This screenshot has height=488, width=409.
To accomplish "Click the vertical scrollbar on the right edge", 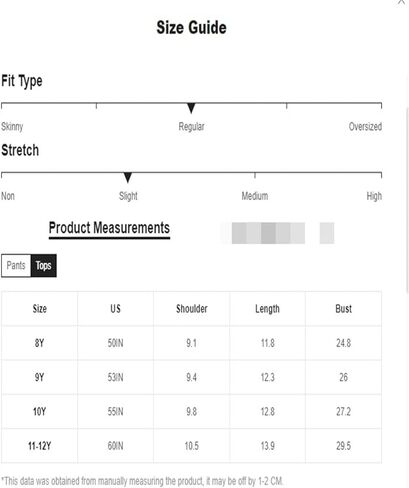I will tap(407, 200).
